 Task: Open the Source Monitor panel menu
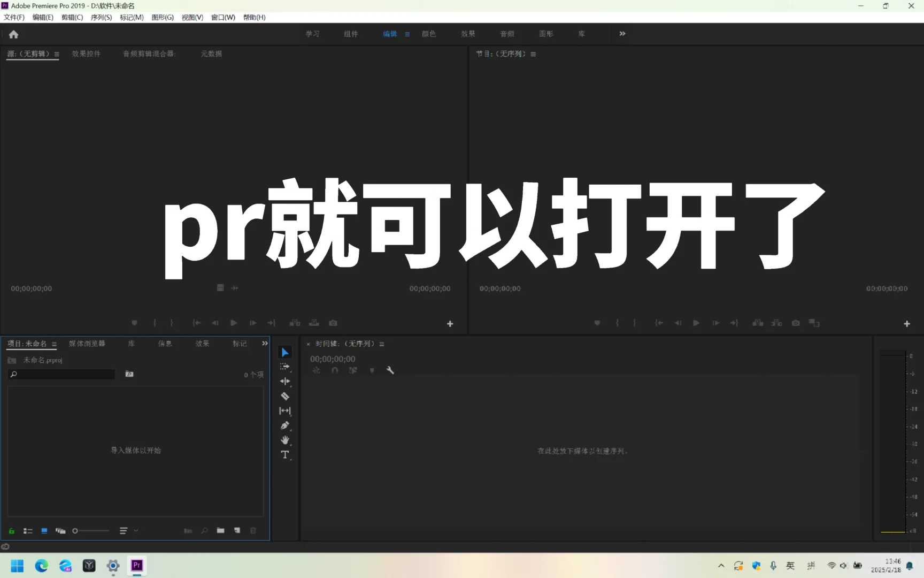[x=57, y=54]
